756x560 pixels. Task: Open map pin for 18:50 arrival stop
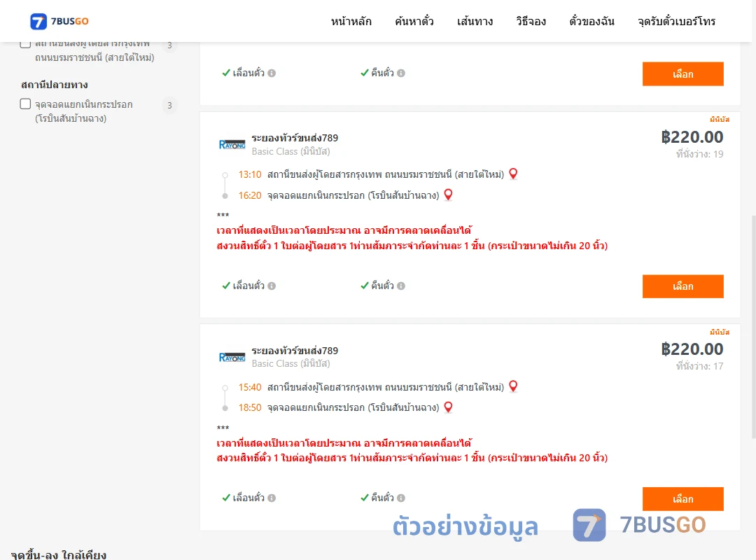pos(449,407)
